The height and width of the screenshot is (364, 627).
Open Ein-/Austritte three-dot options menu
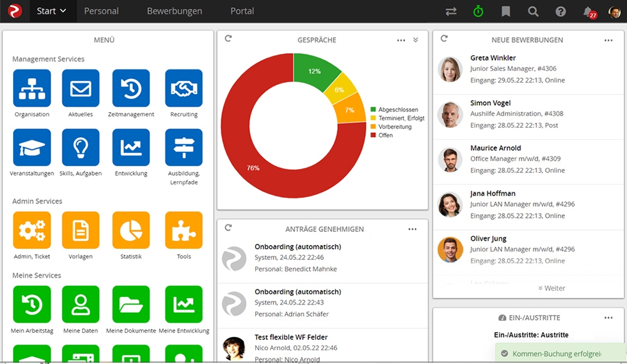click(608, 318)
